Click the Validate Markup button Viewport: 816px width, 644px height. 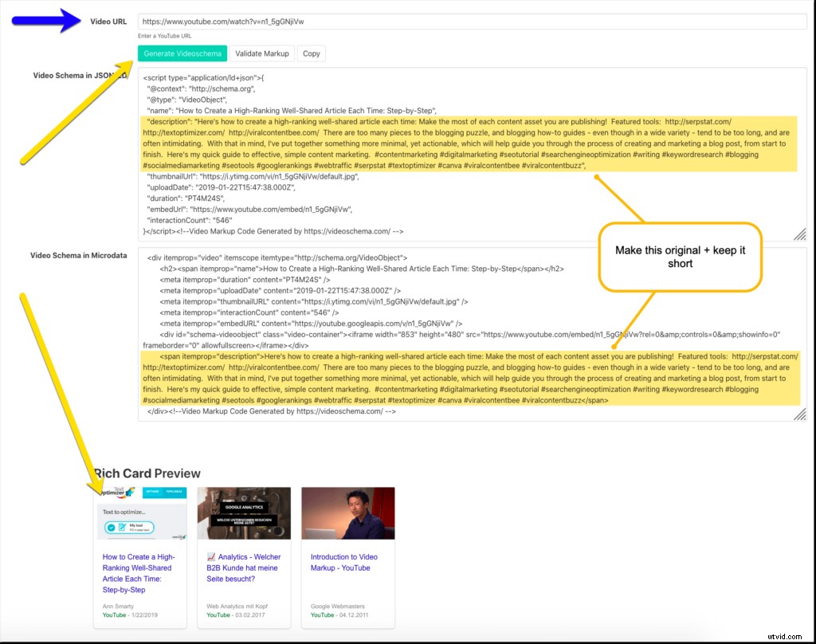pyautogui.click(x=262, y=53)
